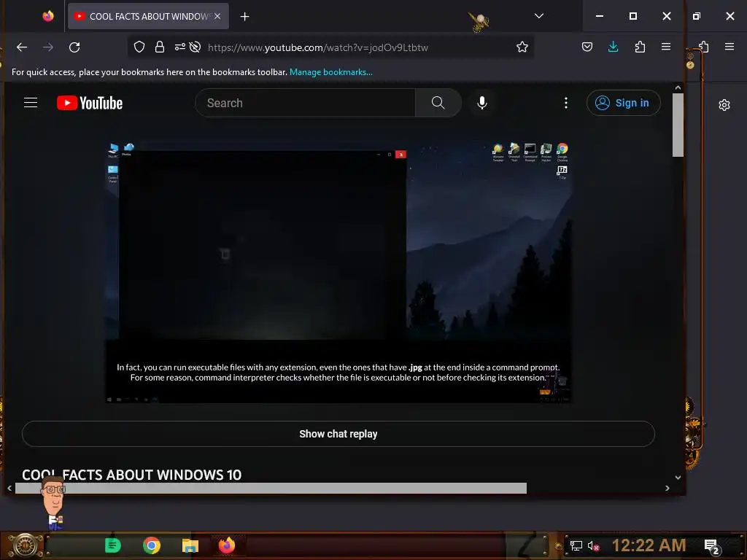Open the extensions icon in background window
Screen dimensions: 747x560
click(704, 47)
